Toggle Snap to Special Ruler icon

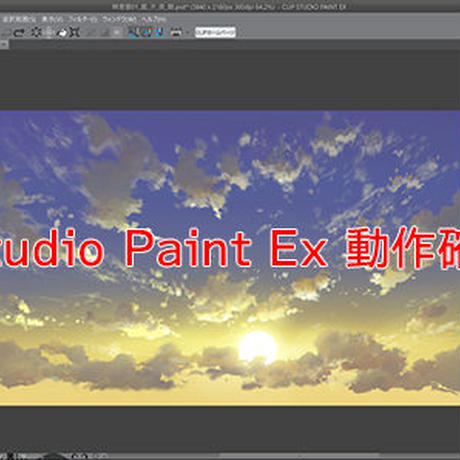(147, 32)
